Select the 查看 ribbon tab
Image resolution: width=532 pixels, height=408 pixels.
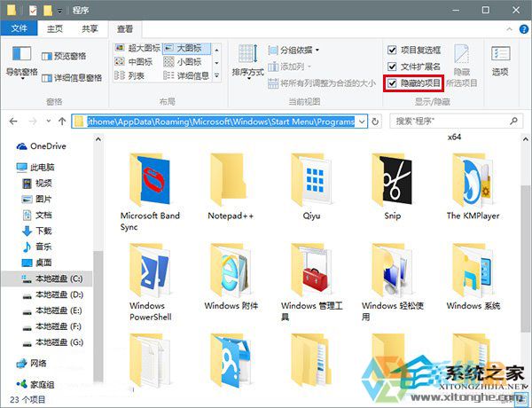[x=125, y=29]
